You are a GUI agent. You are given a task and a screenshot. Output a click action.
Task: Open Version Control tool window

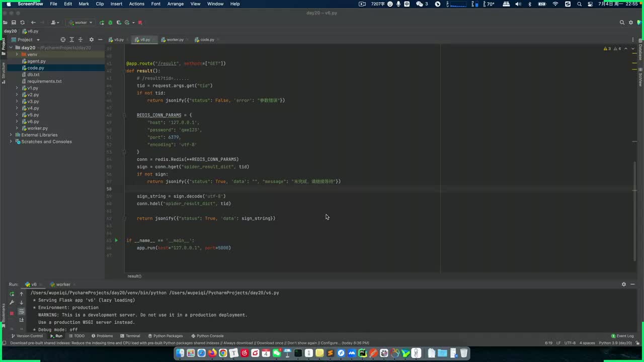[x=27, y=336]
